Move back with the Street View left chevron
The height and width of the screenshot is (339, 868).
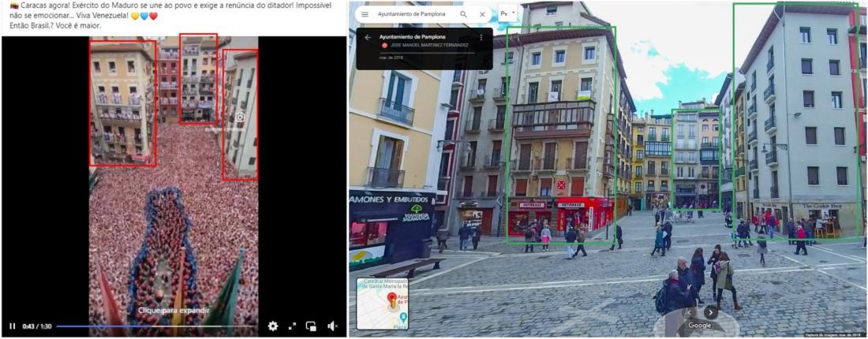pyautogui.click(x=690, y=312)
